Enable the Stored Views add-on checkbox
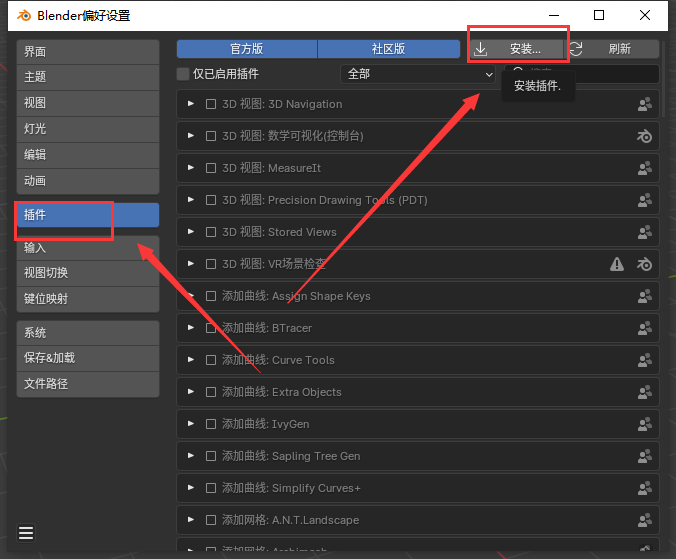 pos(211,232)
